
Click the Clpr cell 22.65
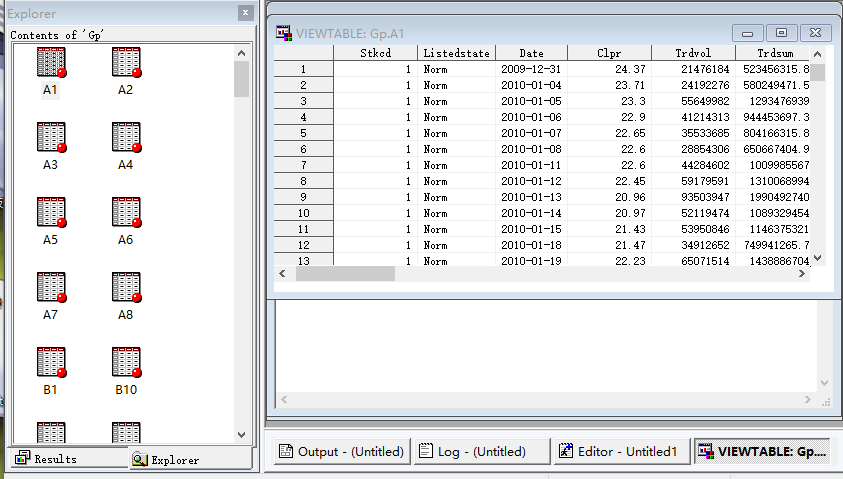pyautogui.click(x=609, y=133)
